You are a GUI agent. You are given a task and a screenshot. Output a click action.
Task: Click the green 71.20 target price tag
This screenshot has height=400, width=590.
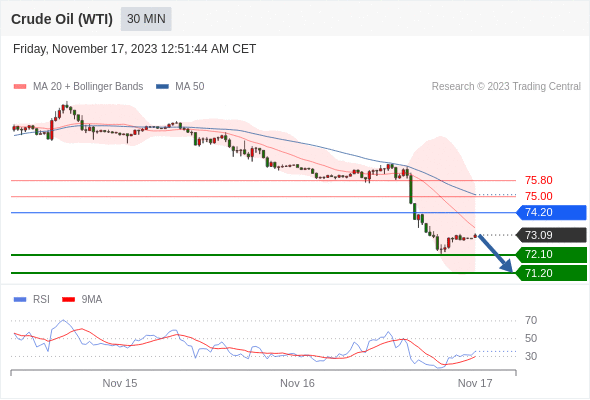tap(551, 273)
